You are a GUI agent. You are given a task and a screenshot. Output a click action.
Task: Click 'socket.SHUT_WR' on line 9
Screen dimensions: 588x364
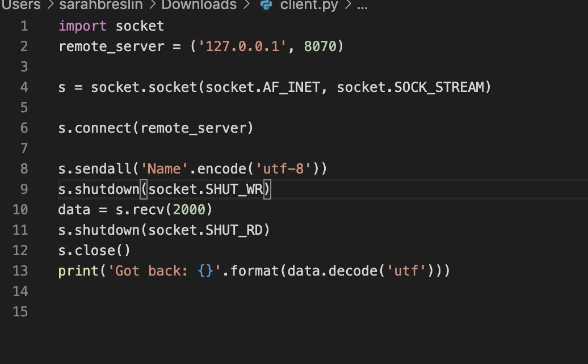click(x=206, y=189)
